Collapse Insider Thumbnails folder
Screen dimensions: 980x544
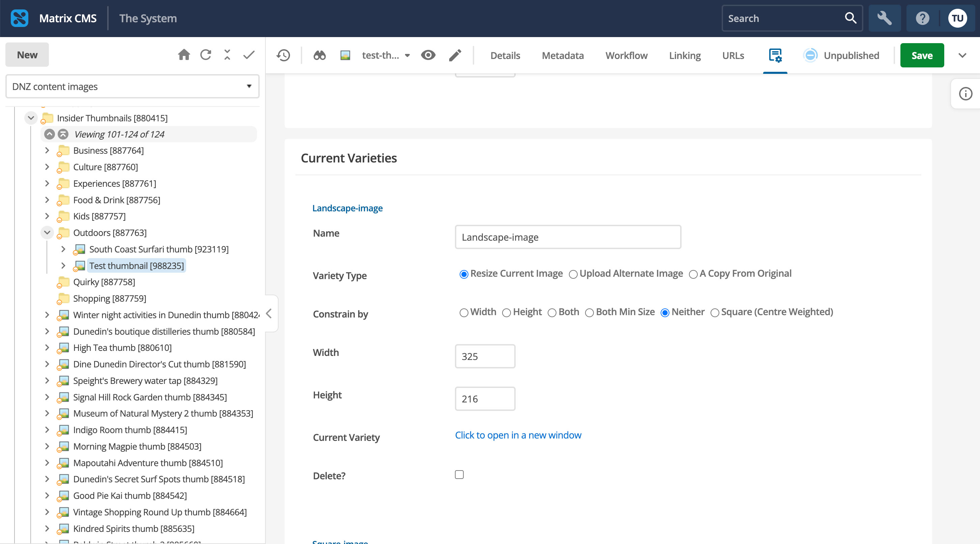coord(31,118)
